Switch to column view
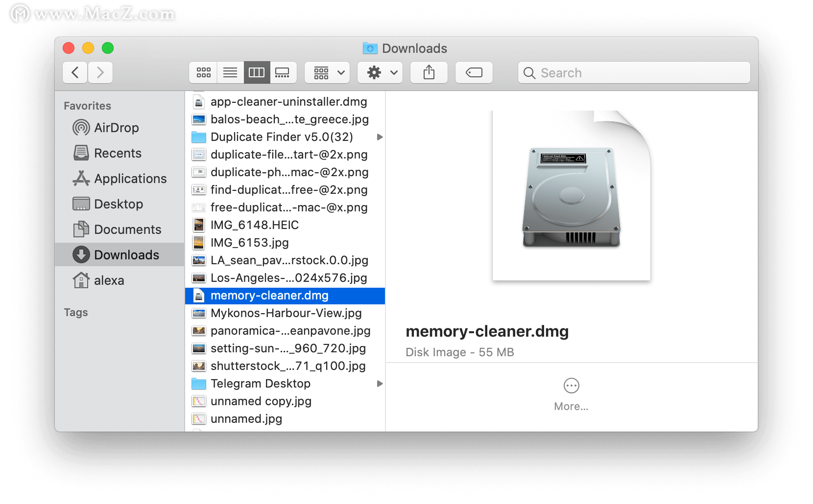This screenshot has width=813, height=504. point(257,72)
